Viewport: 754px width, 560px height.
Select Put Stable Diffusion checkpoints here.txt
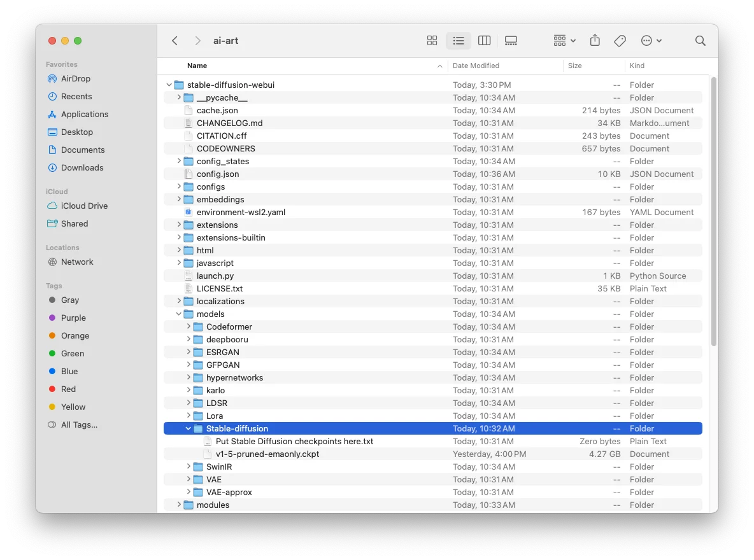click(433, 441)
